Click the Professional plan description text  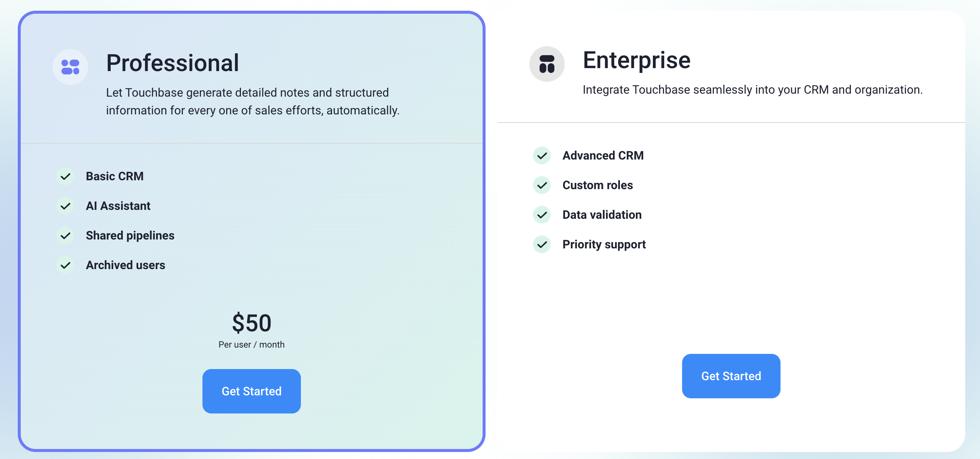click(253, 101)
